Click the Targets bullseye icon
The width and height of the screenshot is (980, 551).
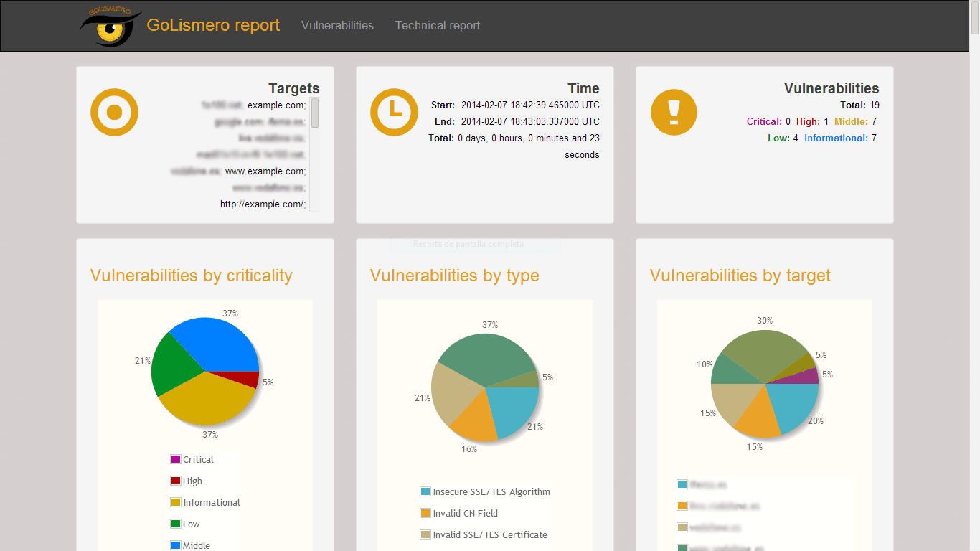[x=114, y=112]
